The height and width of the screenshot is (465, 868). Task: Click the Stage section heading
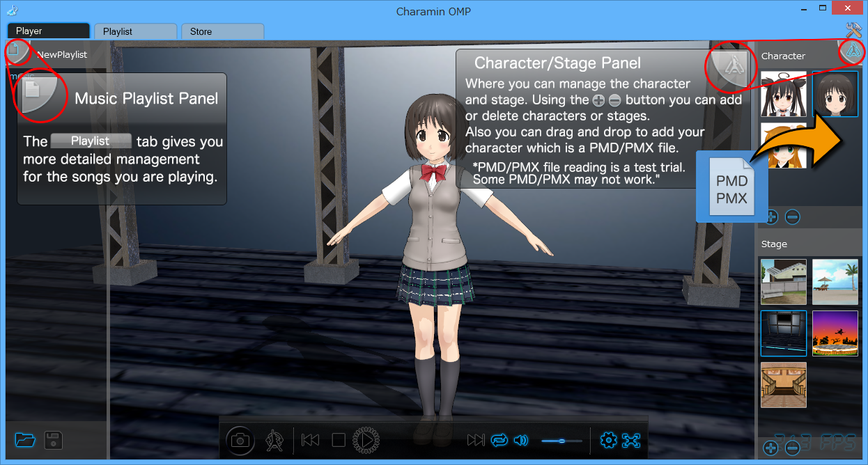(x=774, y=244)
